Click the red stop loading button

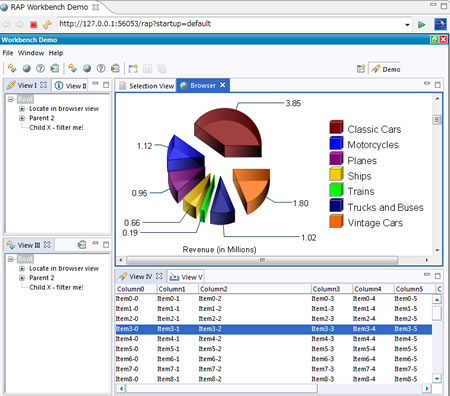point(33,24)
